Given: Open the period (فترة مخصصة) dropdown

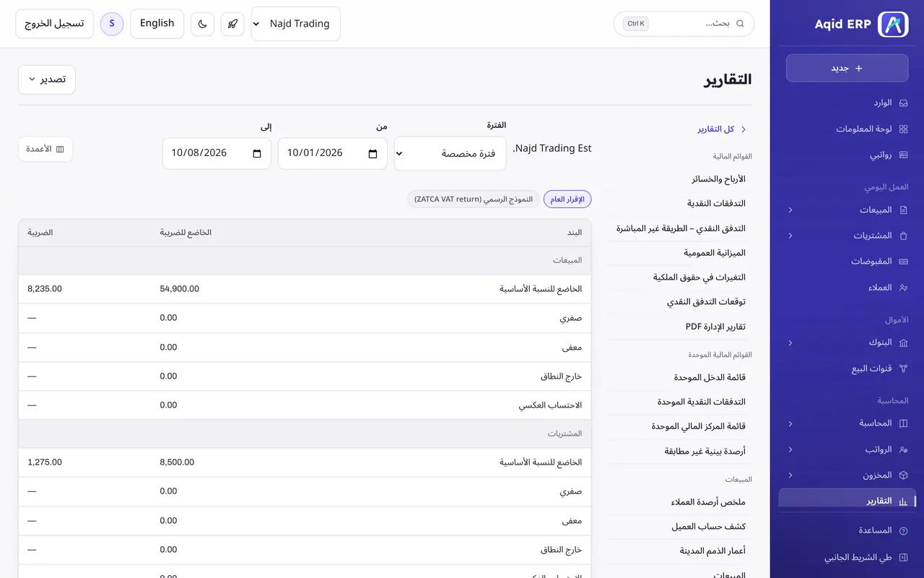Looking at the screenshot, I should point(450,153).
